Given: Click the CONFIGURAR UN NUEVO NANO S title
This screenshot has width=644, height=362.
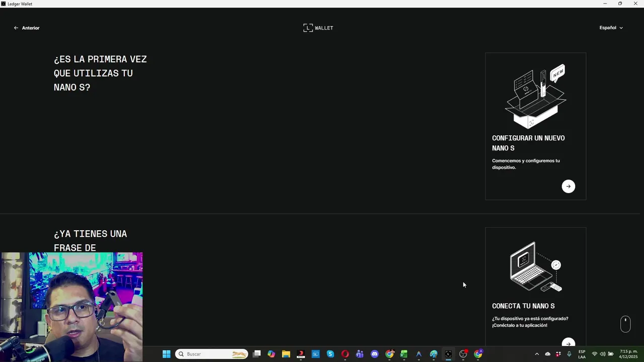Looking at the screenshot, I should 528,143.
